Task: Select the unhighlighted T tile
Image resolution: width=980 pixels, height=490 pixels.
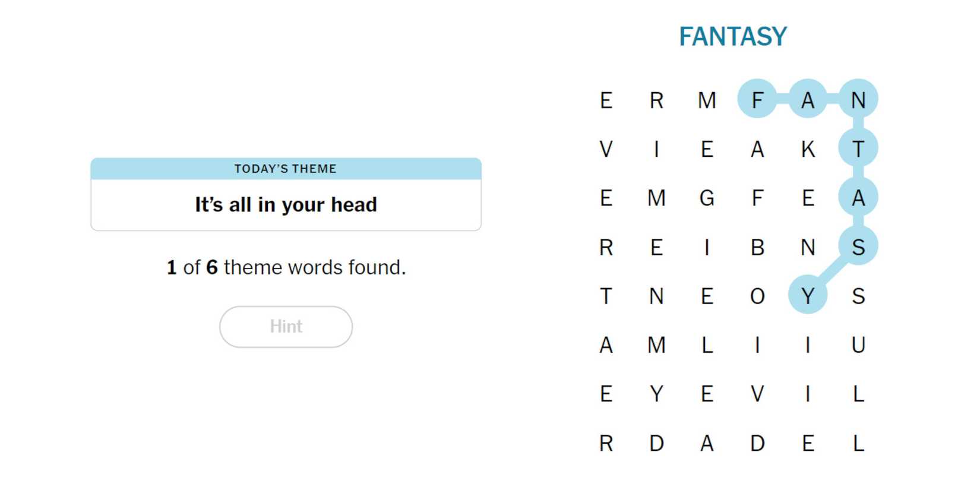Action: (605, 296)
